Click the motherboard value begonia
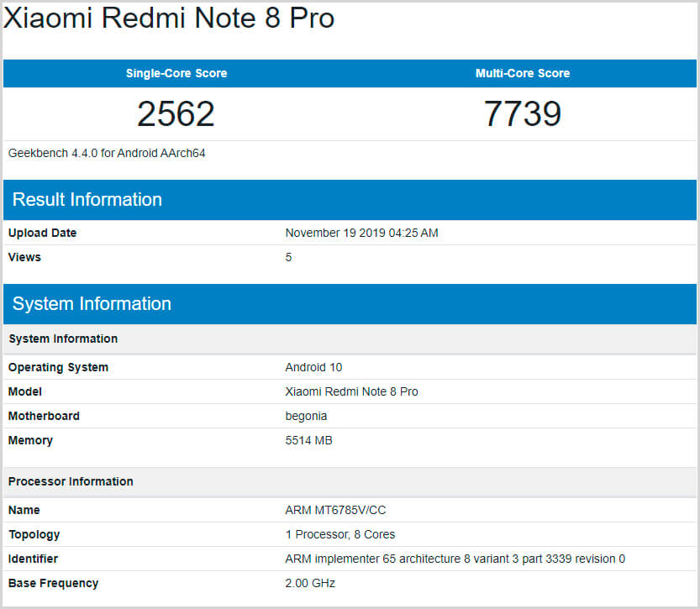Viewport: 700px width, 609px height. [306, 417]
